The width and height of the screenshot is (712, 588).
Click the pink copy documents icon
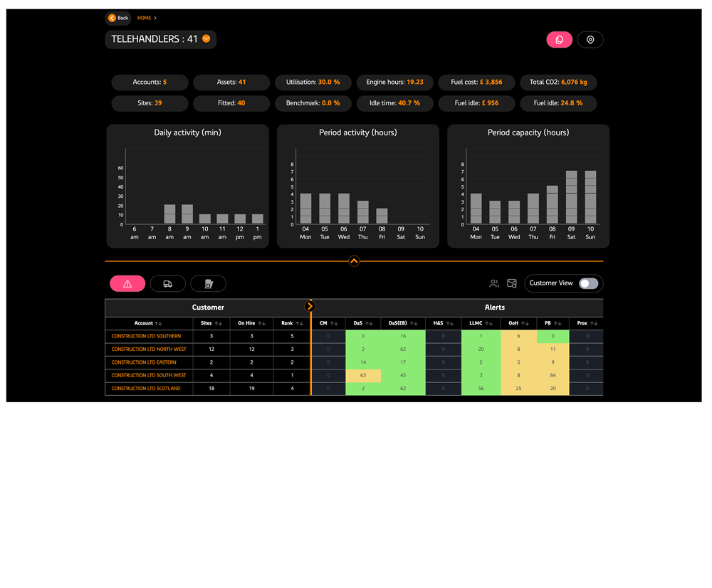pyautogui.click(x=559, y=39)
